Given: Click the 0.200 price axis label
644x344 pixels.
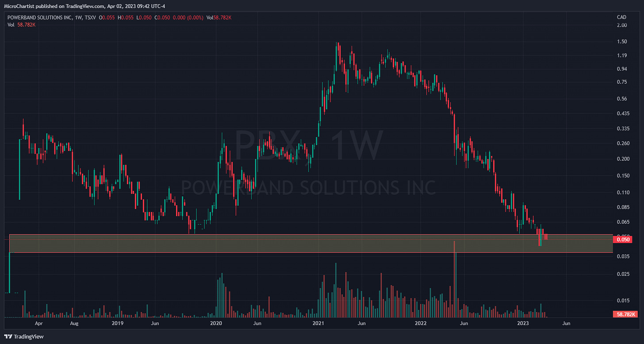Looking at the screenshot, I should (x=623, y=159).
